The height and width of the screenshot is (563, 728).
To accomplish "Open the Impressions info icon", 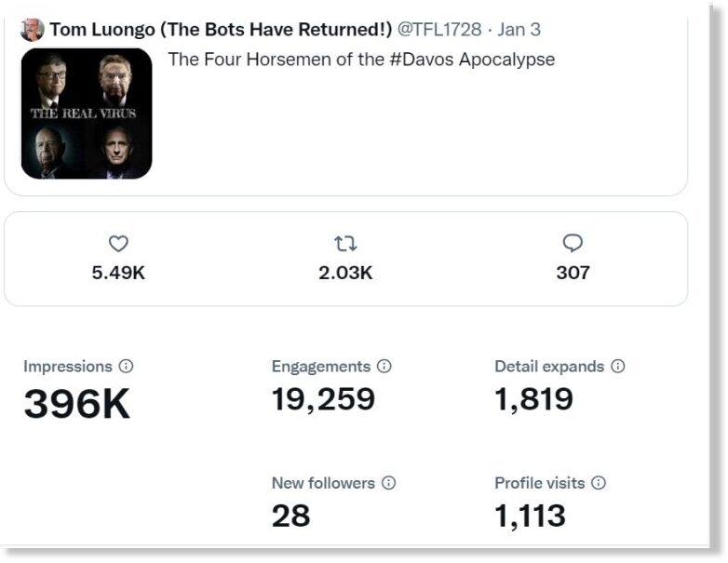I will click(126, 367).
